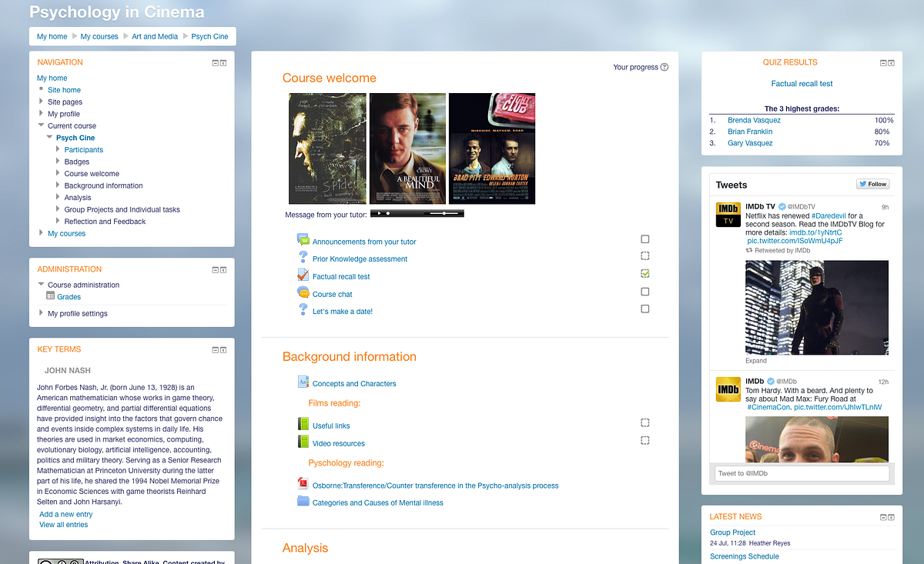Tick completion box for Announcements from your tutor
The width and height of the screenshot is (924, 564).
click(x=645, y=239)
